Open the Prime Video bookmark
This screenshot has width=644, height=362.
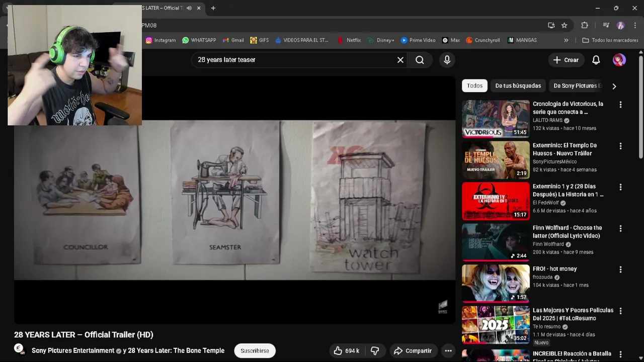coord(418,40)
